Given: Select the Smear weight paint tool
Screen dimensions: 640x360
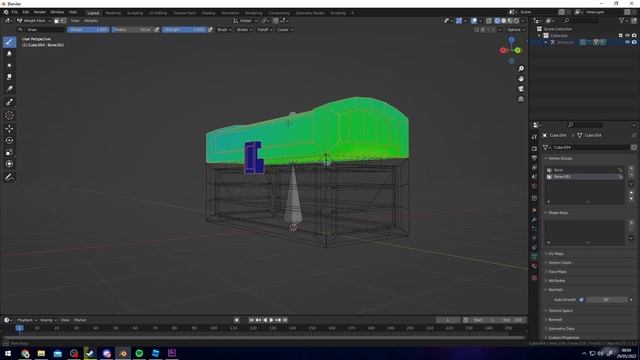Looking at the screenshot, I should click(x=9, y=77).
